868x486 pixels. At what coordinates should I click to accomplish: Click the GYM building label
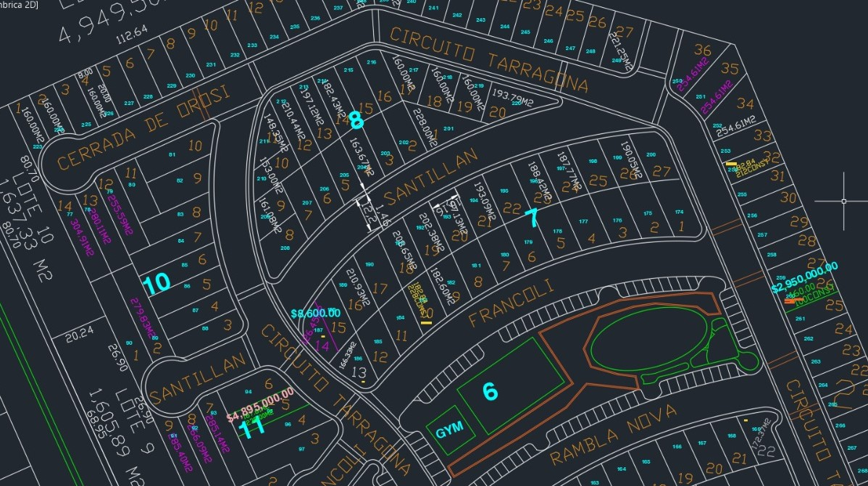(450, 432)
